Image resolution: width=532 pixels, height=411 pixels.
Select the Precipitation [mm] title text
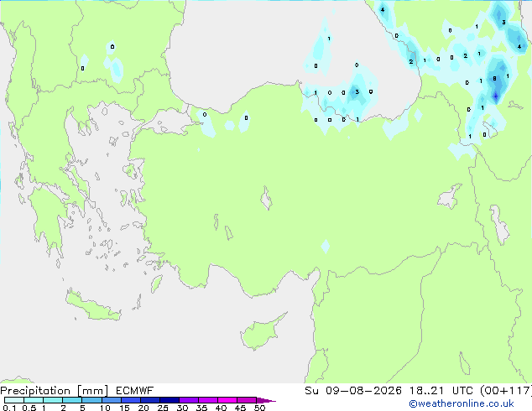(x=55, y=391)
